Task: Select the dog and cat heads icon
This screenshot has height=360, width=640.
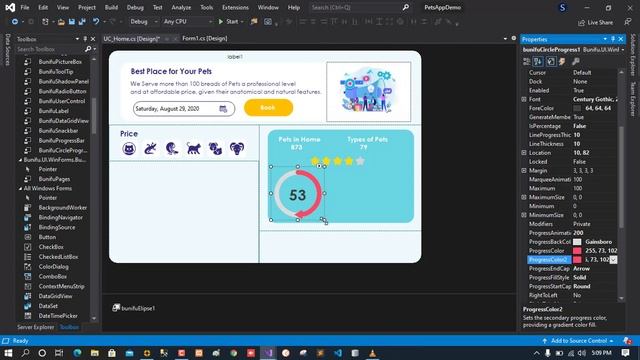Action: (215, 149)
